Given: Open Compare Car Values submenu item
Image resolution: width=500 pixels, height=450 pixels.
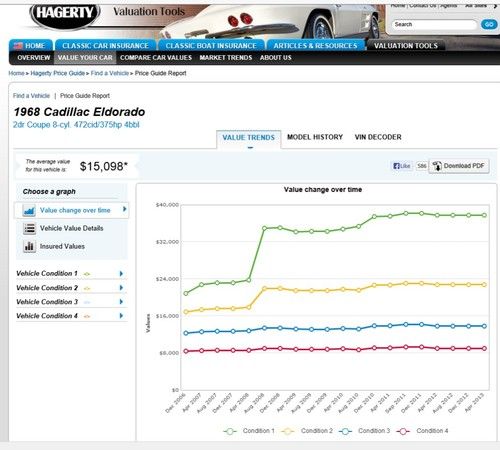Looking at the screenshot, I should point(156,58).
